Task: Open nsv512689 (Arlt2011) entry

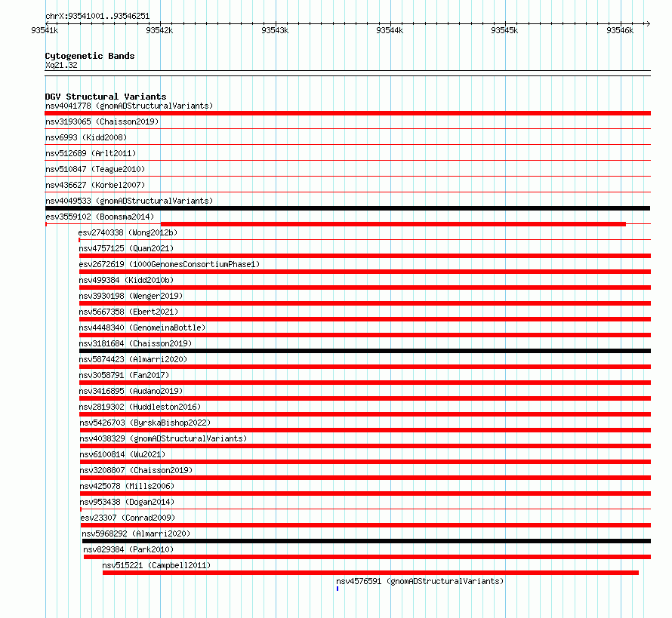Action: (91, 153)
